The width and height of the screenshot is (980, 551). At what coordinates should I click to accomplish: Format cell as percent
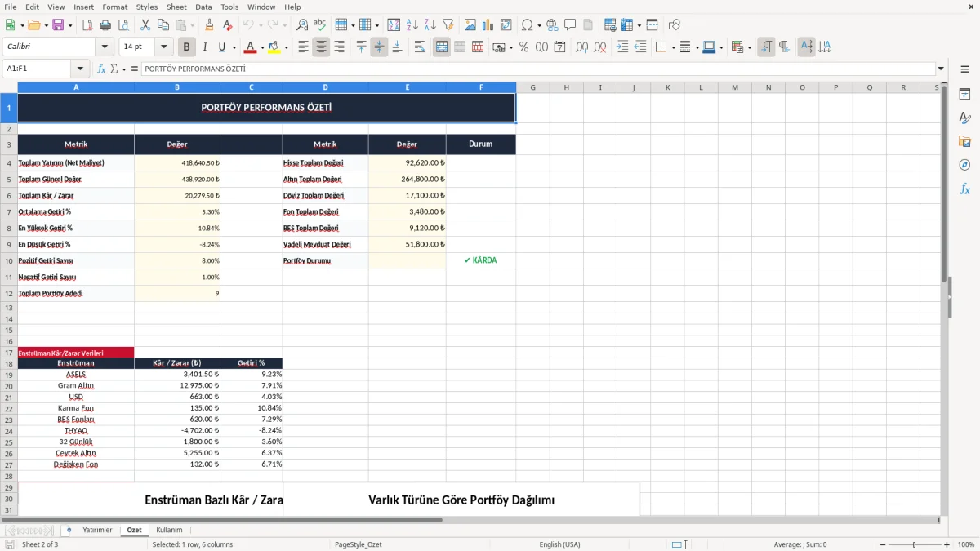pos(524,47)
